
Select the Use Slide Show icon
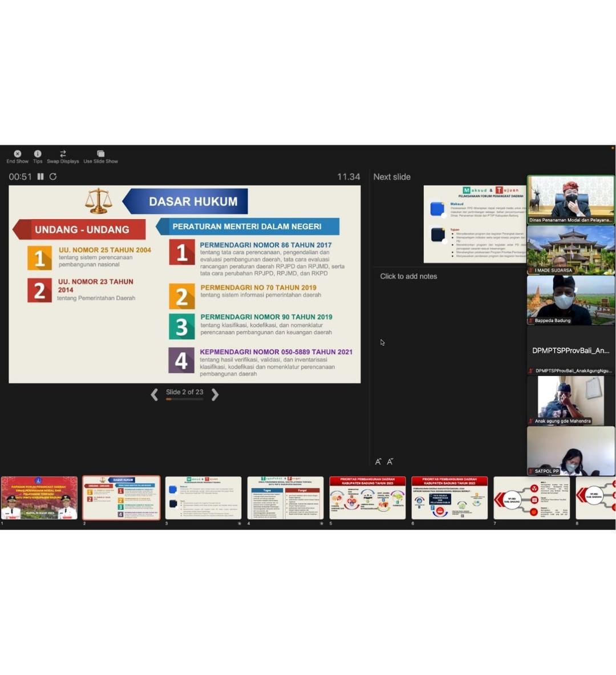coord(100,154)
